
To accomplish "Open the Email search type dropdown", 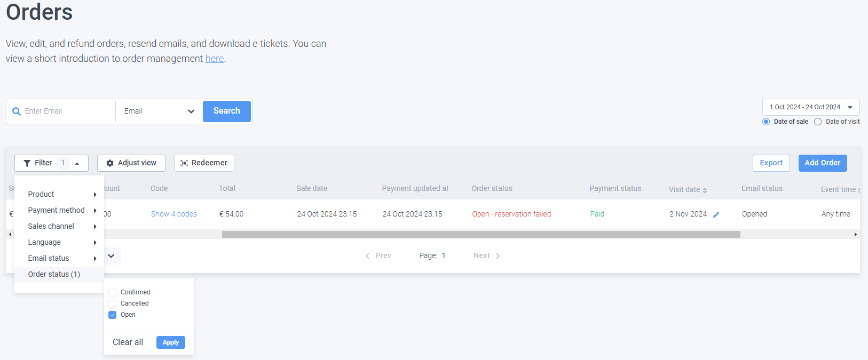I will pyautogui.click(x=159, y=111).
